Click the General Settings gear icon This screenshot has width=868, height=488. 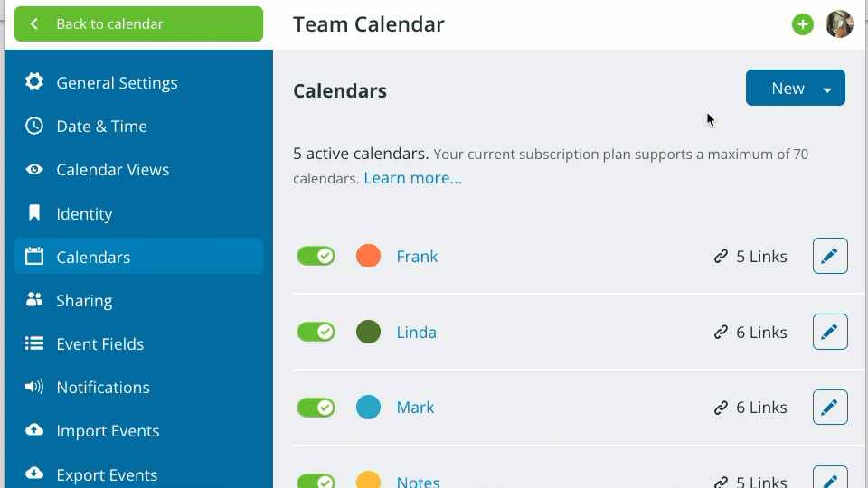(x=34, y=82)
